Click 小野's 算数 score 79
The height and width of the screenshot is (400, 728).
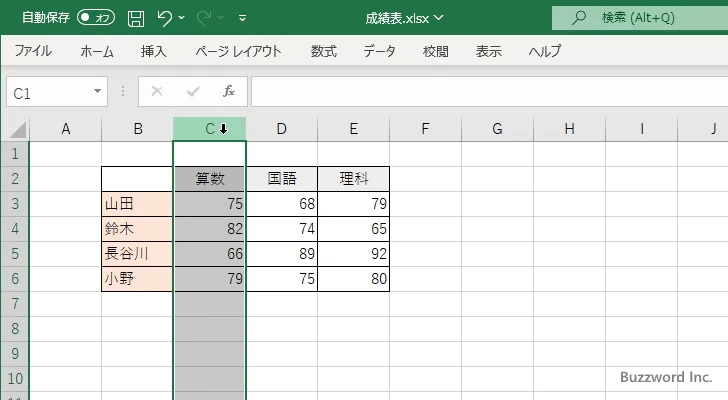[x=209, y=279]
